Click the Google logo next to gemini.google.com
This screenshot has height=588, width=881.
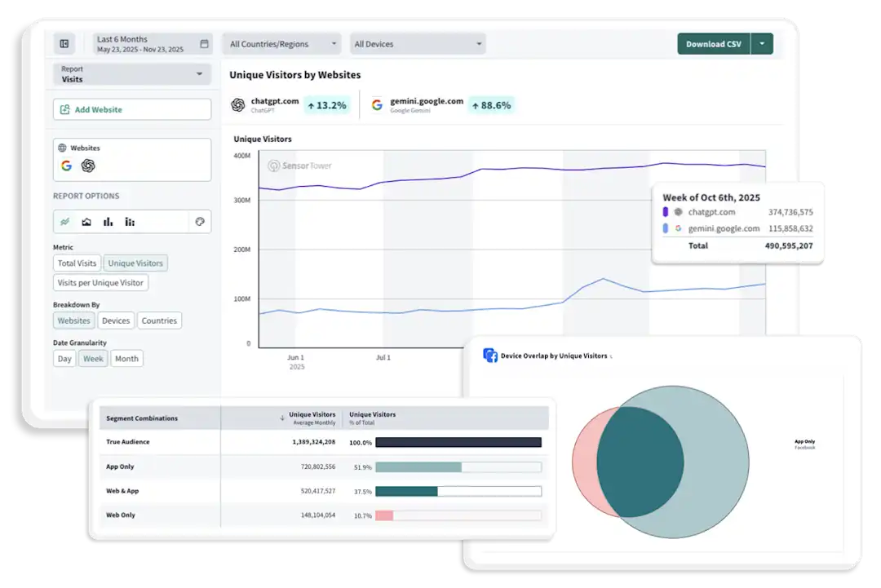point(377,105)
